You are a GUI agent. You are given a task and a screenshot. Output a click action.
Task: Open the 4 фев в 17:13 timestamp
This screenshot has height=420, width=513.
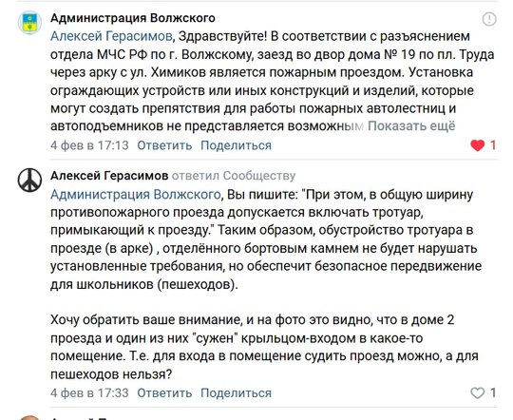89,145
